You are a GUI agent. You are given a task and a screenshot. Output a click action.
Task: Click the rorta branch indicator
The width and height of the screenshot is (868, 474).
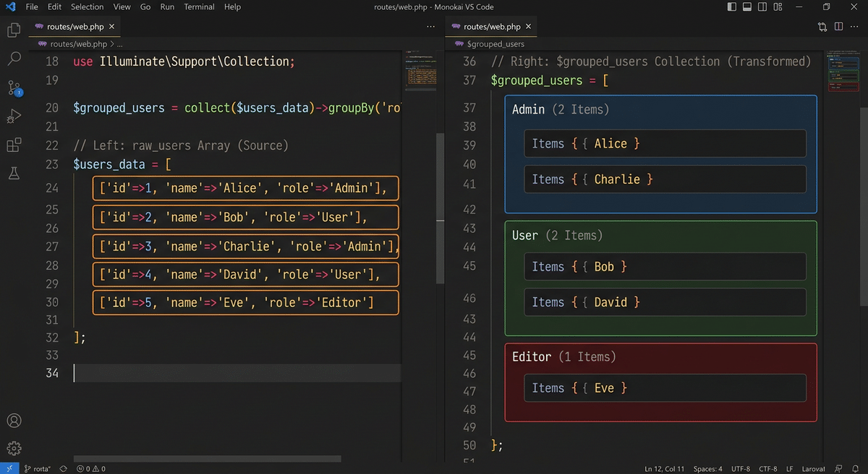[38, 468]
